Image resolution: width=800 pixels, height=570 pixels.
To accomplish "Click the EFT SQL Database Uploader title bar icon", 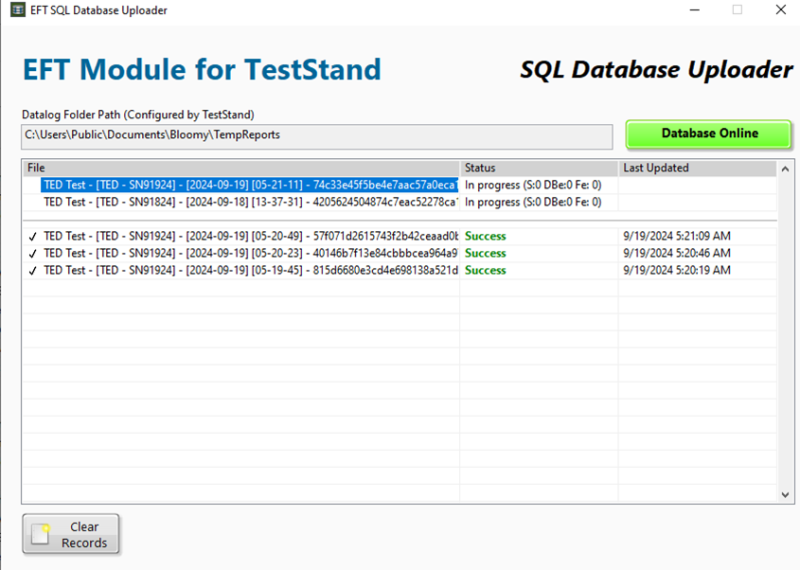I will pos(18,10).
